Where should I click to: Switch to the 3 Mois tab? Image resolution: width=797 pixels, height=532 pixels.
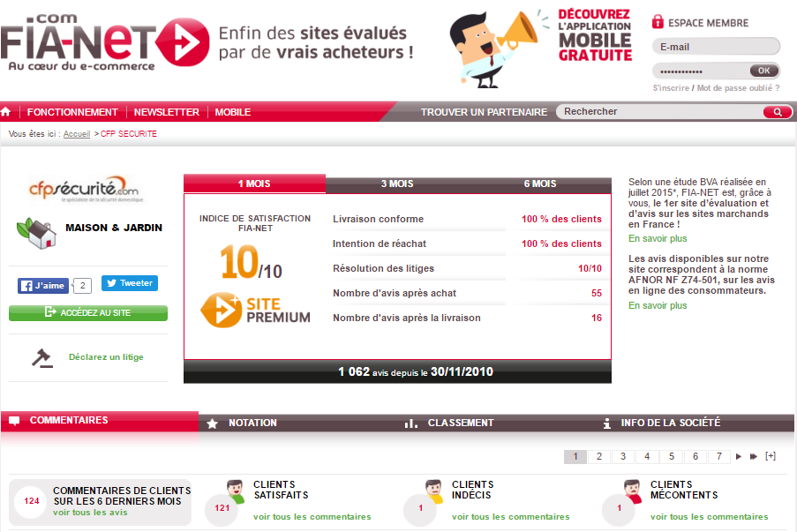coord(397,184)
